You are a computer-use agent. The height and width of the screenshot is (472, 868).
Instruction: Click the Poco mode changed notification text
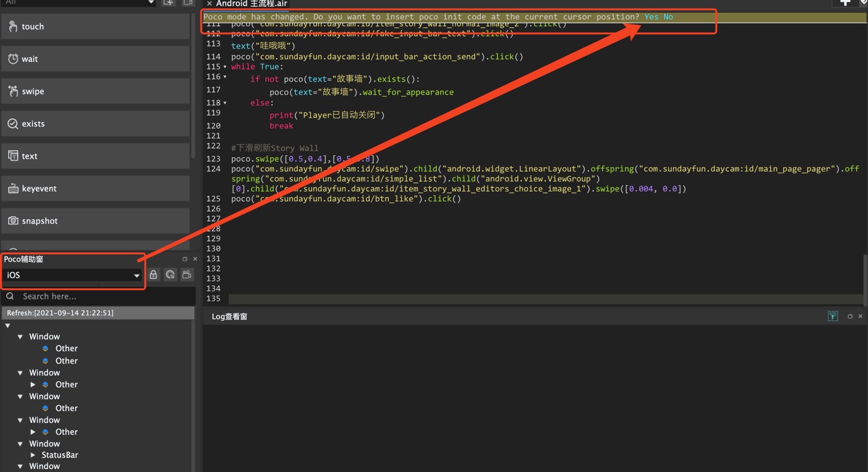(x=422, y=17)
